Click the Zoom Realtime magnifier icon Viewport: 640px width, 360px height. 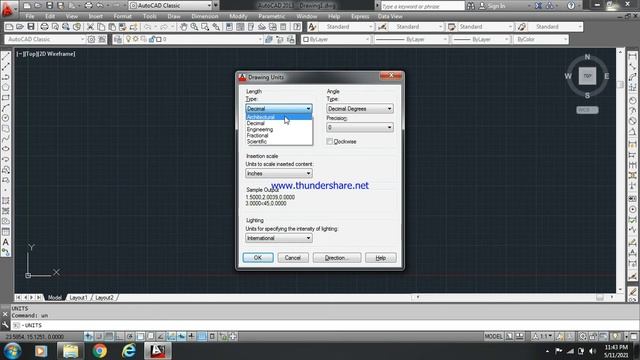(x=194, y=27)
